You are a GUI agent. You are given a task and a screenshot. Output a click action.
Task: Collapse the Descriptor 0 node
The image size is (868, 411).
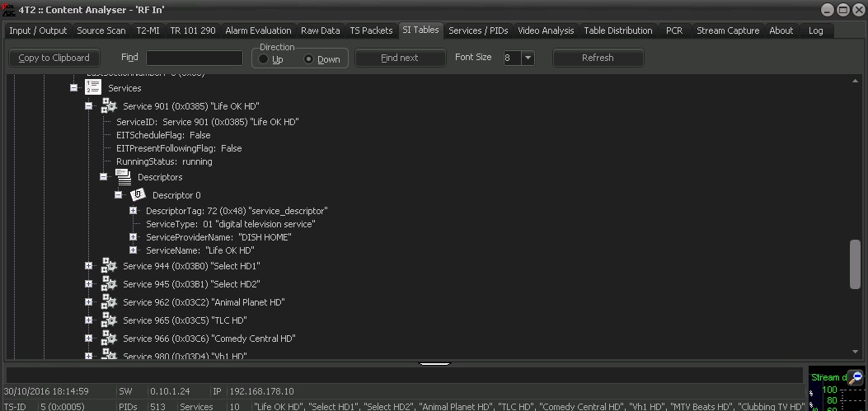119,194
